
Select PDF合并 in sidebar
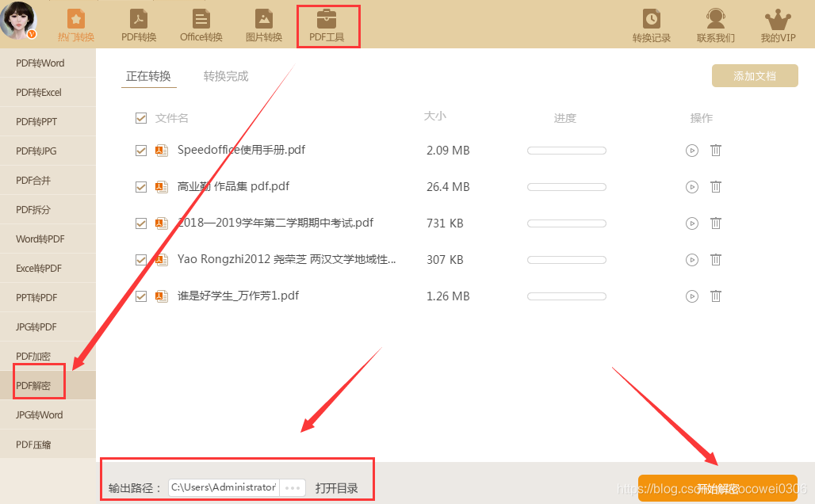point(48,181)
